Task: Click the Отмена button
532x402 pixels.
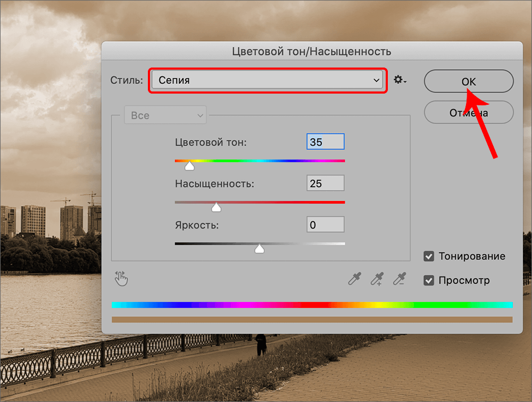Action: (x=468, y=113)
